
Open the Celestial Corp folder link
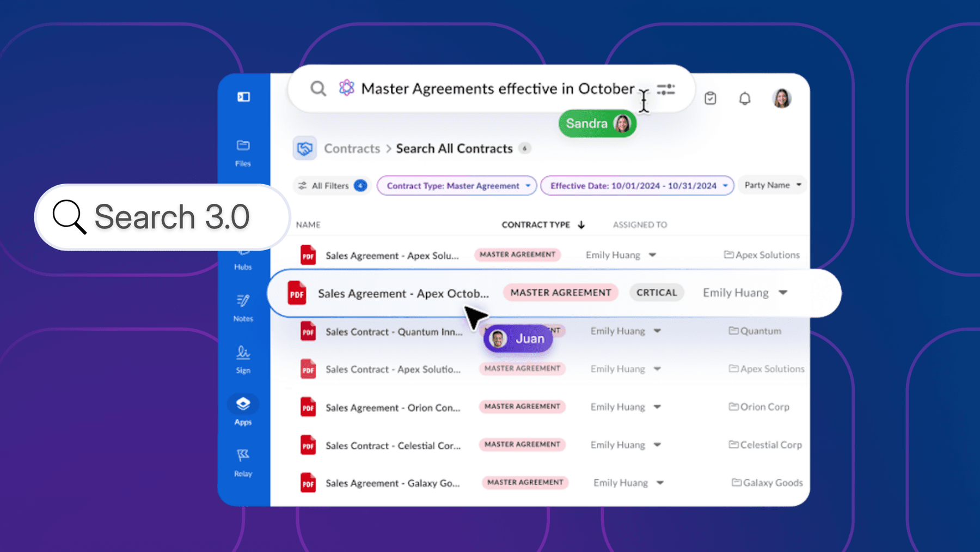point(765,445)
